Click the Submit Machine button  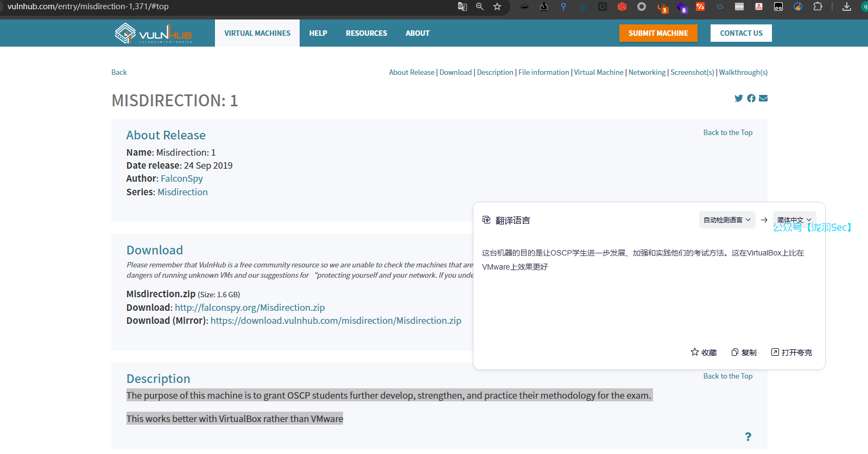coord(658,33)
